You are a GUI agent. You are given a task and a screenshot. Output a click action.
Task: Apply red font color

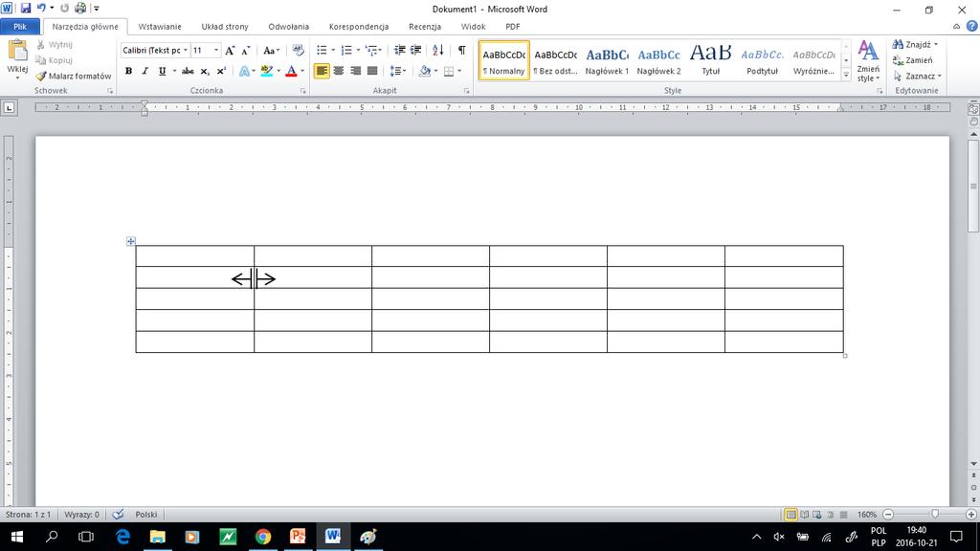pyautogui.click(x=291, y=71)
